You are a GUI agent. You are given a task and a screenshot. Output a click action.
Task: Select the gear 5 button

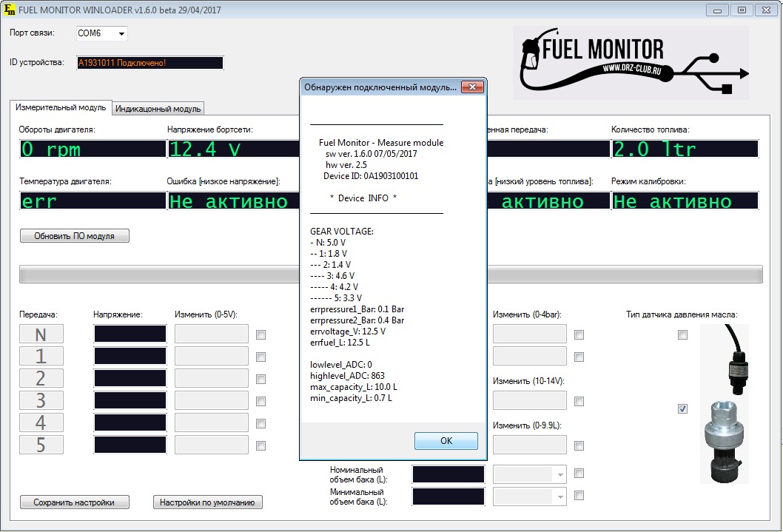tap(41, 445)
